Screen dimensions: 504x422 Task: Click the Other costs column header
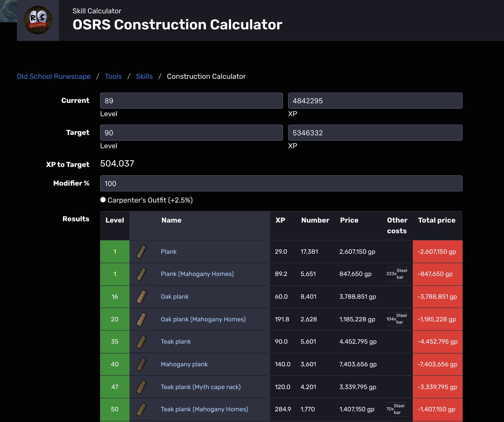pos(397,225)
